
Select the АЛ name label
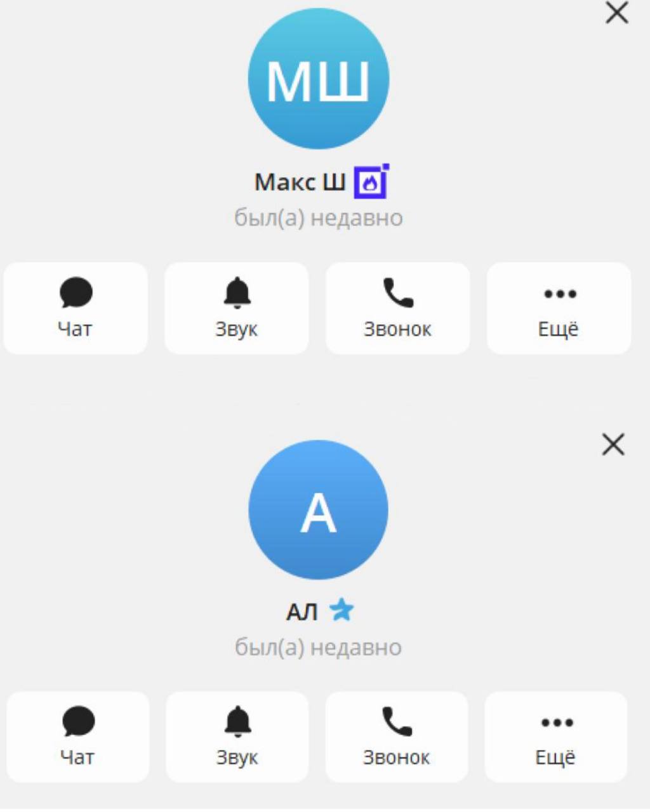click(x=302, y=612)
